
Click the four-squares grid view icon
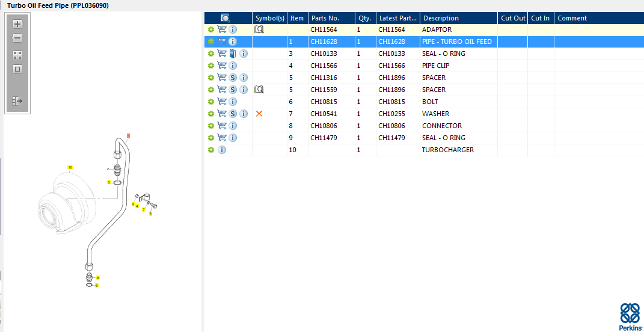[x=17, y=55]
